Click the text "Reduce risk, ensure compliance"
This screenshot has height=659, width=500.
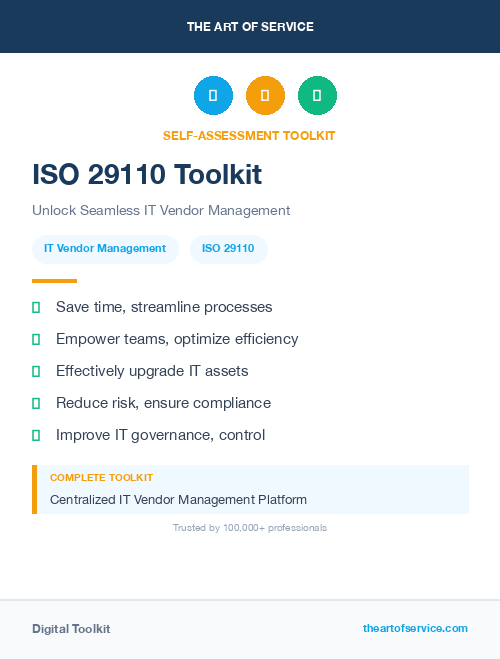click(x=163, y=403)
